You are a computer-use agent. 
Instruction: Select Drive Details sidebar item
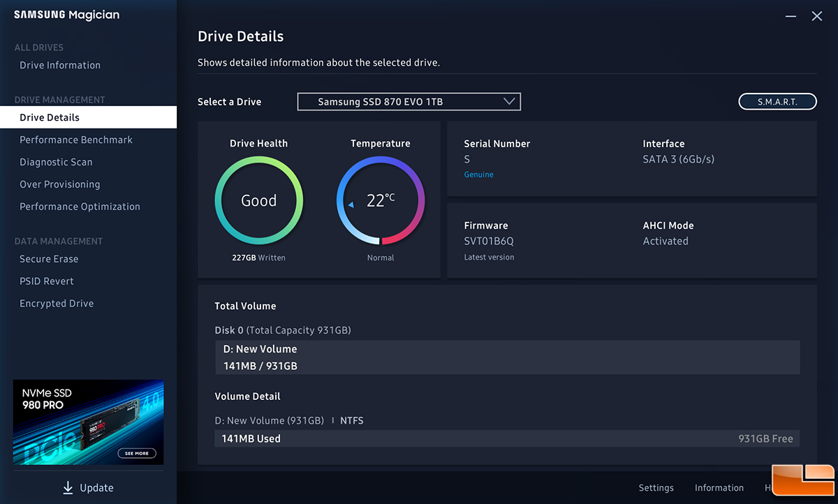click(x=88, y=117)
